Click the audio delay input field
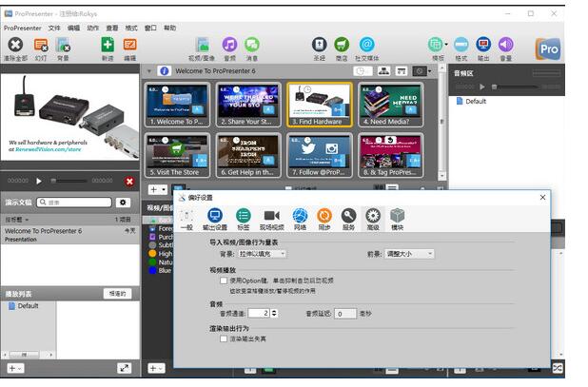 tap(344, 314)
